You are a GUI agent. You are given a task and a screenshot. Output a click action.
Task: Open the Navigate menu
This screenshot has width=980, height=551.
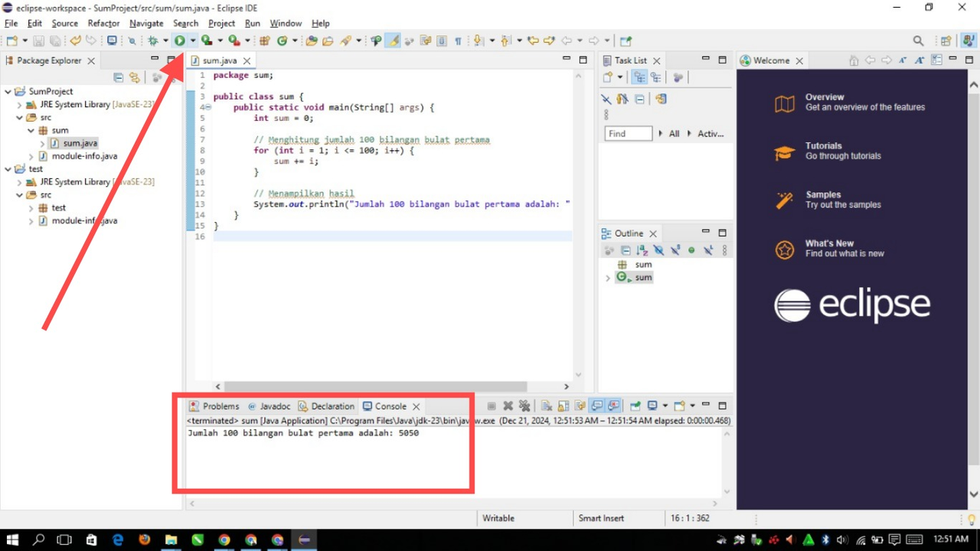[x=146, y=23]
